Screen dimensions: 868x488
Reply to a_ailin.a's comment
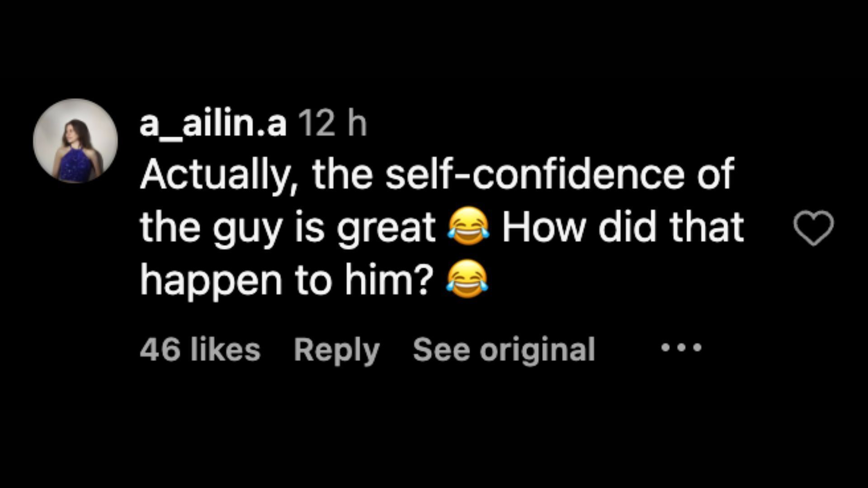[337, 350]
